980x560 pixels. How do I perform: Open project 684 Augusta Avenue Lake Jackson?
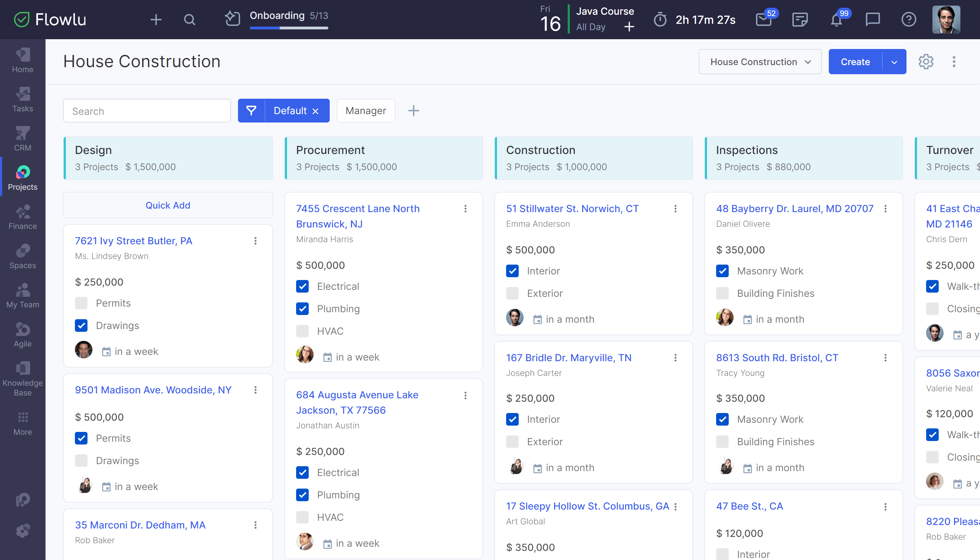(x=357, y=402)
